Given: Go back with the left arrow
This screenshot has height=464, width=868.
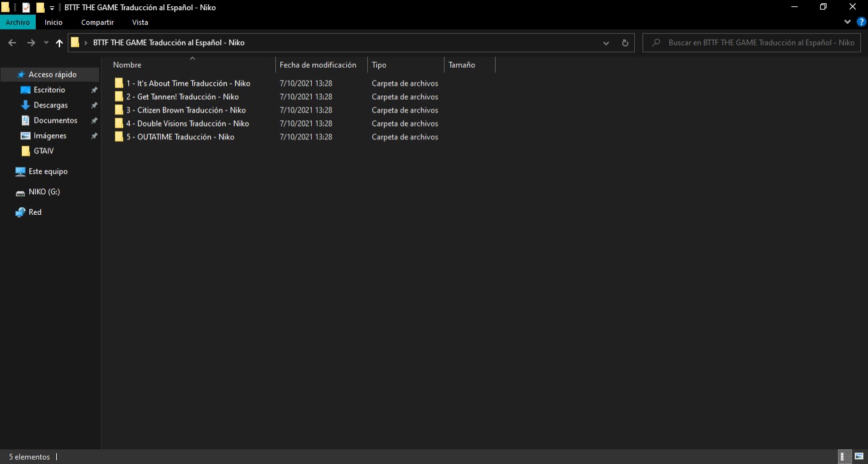Looking at the screenshot, I should click(11, 43).
